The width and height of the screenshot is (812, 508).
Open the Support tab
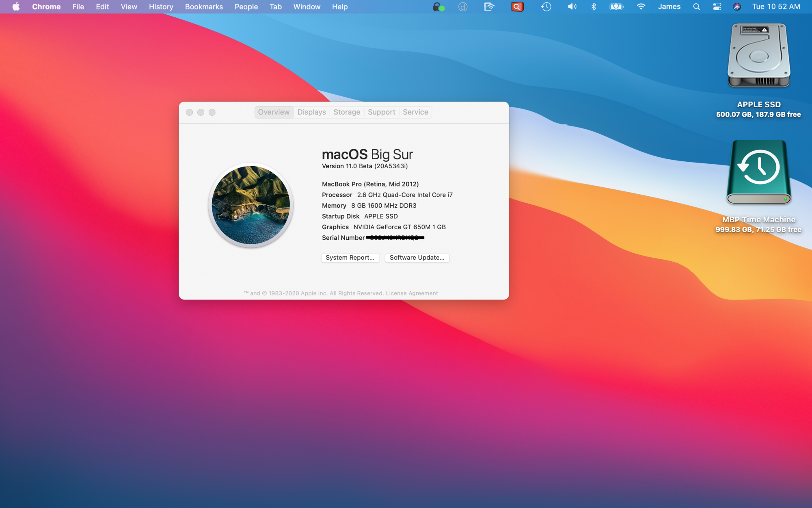[x=381, y=112]
